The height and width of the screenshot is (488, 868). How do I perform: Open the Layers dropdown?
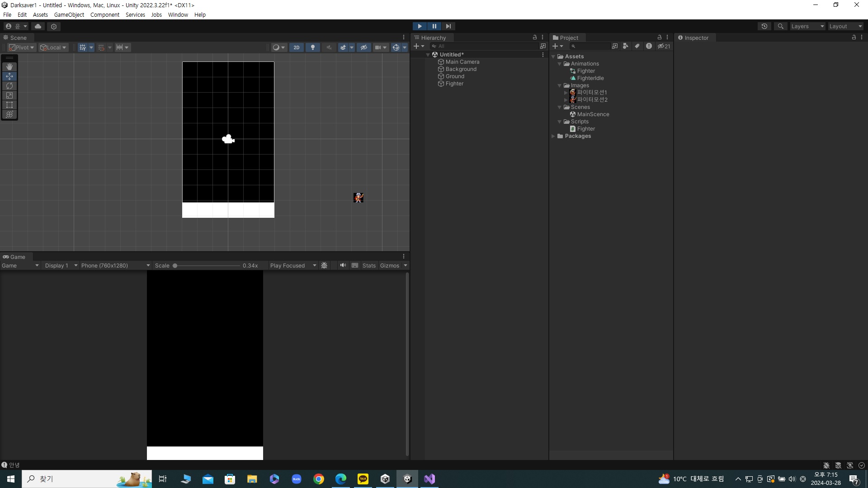[807, 27]
